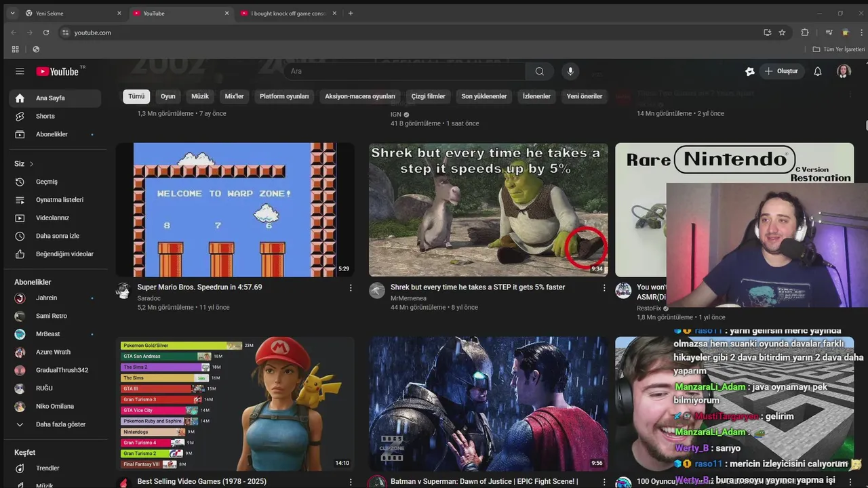Click Super Mario Bros. Speedrun in 4:57.69 title

pos(199,287)
